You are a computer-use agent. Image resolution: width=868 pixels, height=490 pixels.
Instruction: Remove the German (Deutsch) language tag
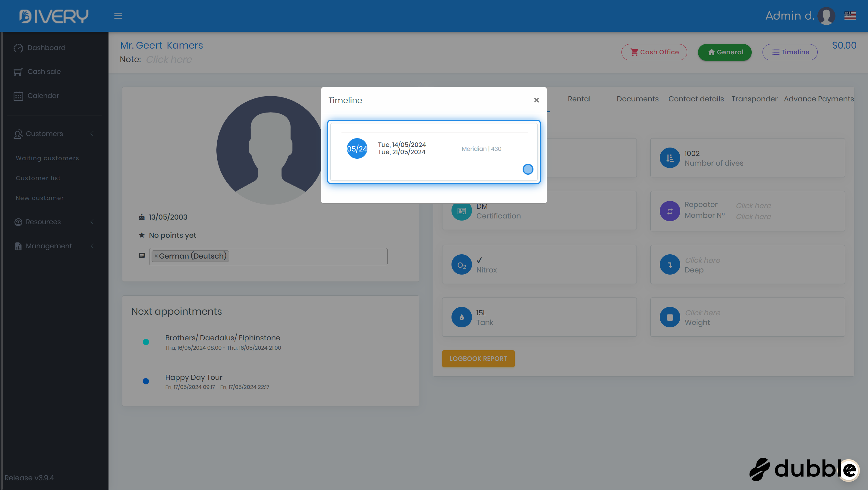(156, 256)
